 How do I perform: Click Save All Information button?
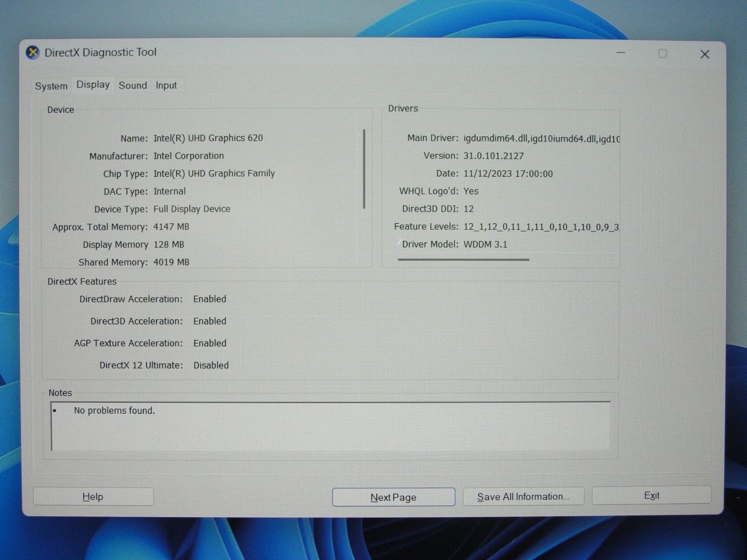523,497
